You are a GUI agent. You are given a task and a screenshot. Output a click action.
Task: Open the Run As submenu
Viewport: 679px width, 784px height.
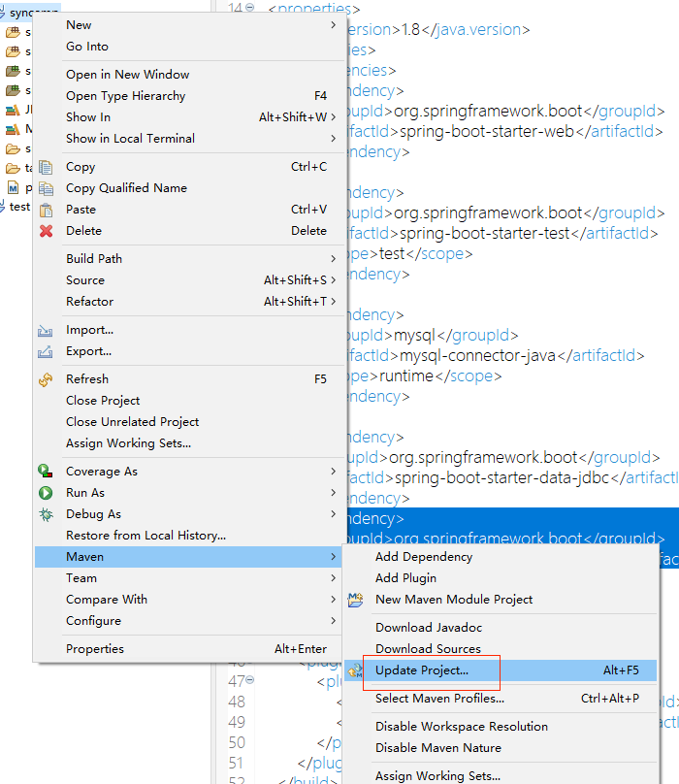coord(188,493)
